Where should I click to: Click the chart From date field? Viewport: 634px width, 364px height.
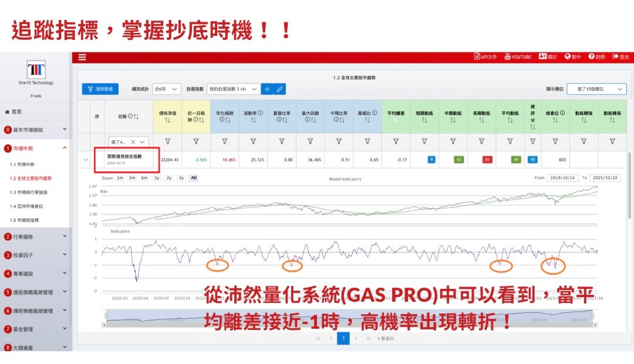(563, 178)
